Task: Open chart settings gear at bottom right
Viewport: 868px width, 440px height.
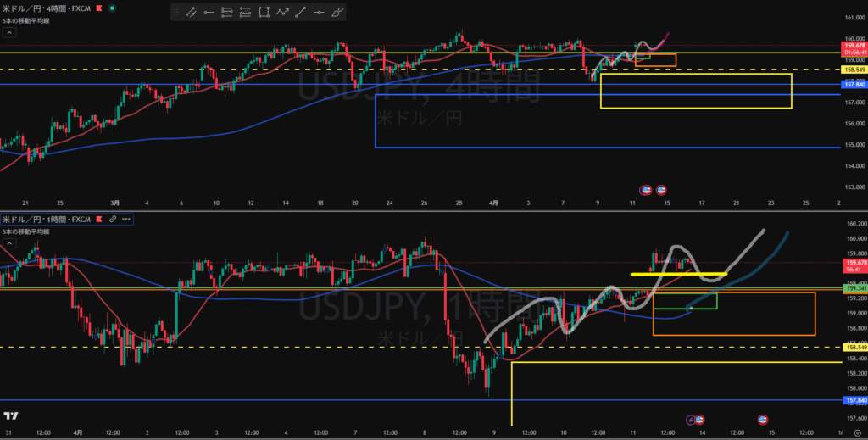Action: pyautogui.click(x=858, y=432)
